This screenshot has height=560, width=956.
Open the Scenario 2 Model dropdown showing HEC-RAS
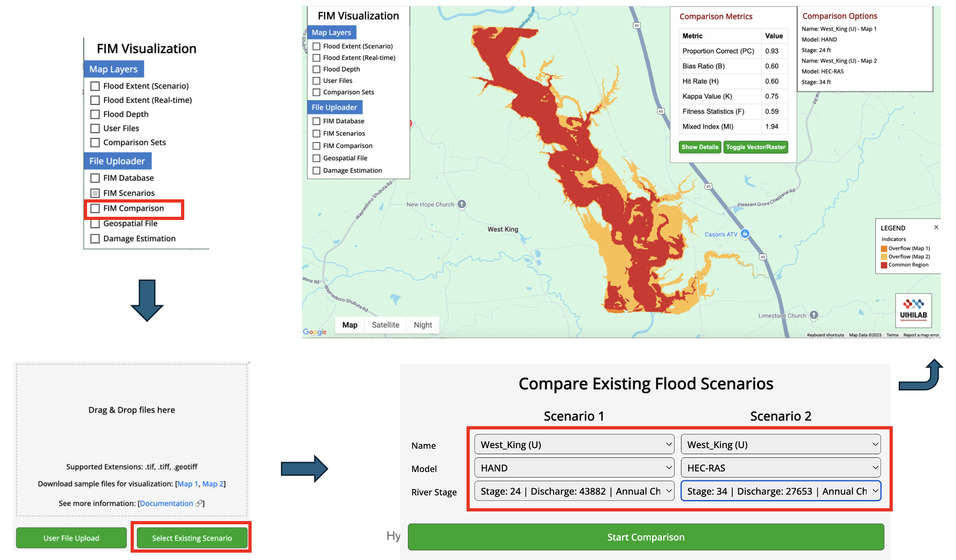pyautogui.click(x=780, y=467)
